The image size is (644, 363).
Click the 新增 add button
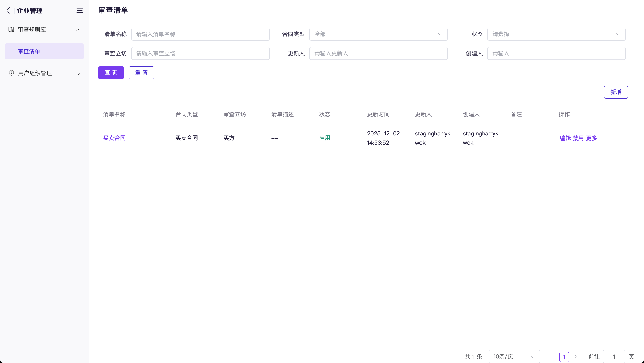coord(616,92)
